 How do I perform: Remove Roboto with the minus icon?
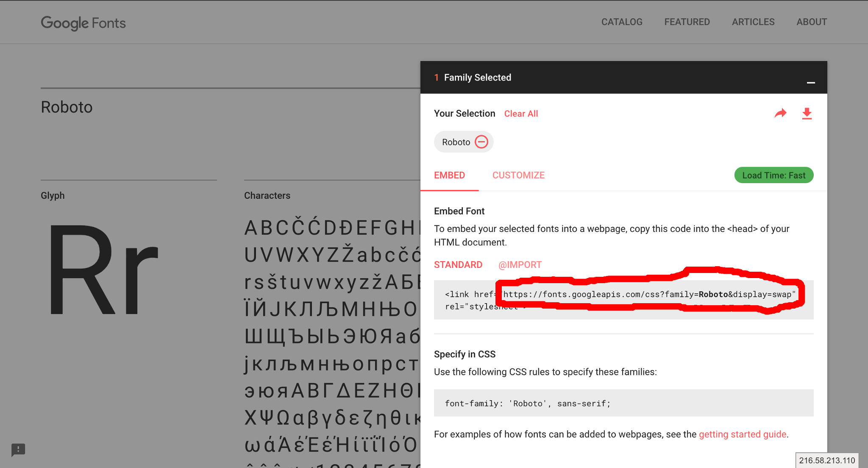(481, 142)
